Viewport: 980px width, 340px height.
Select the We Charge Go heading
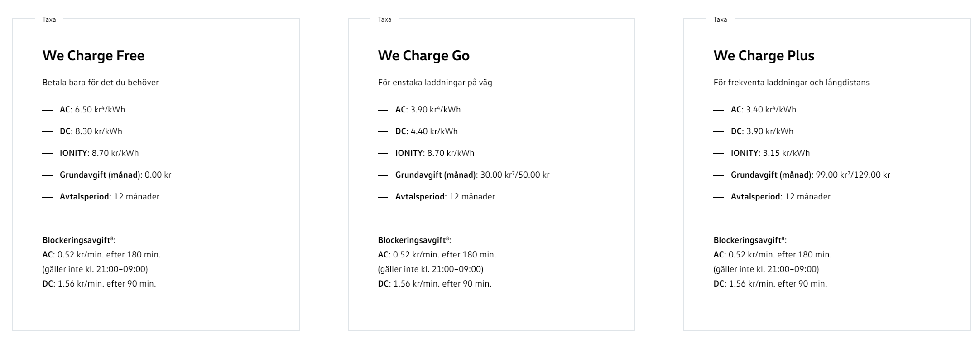[x=424, y=56]
